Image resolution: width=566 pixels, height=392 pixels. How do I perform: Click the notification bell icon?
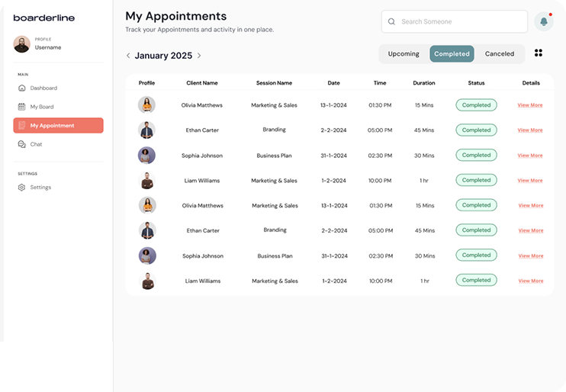click(544, 21)
